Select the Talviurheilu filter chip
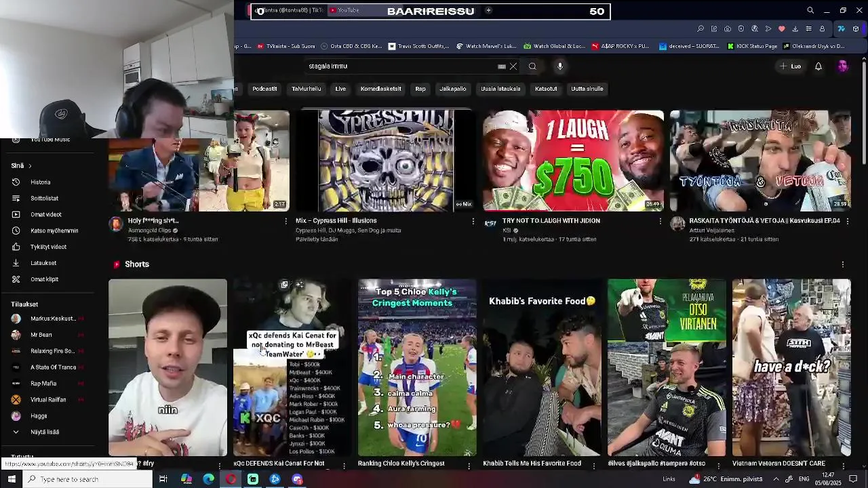868x488 pixels. click(306, 89)
